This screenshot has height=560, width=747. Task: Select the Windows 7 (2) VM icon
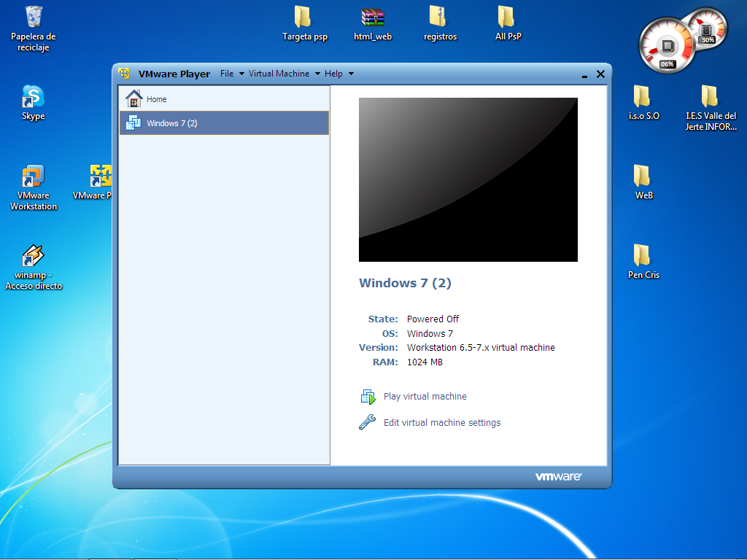coord(133,123)
